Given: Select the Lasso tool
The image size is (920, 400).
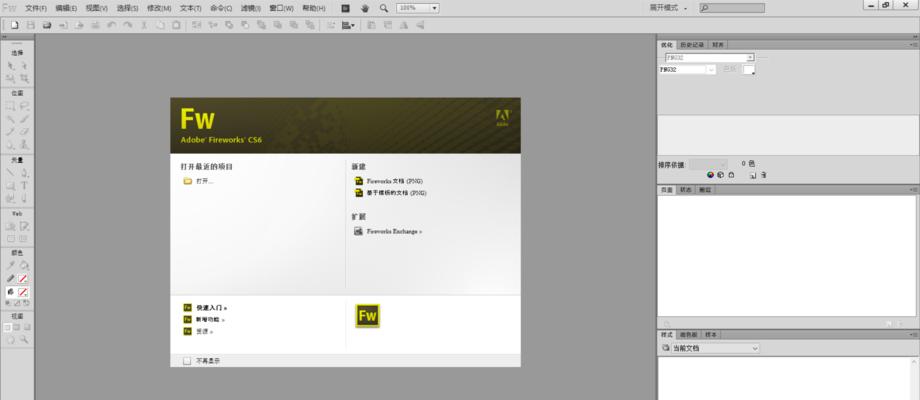Looking at the screenshot, I should [24, 106].
